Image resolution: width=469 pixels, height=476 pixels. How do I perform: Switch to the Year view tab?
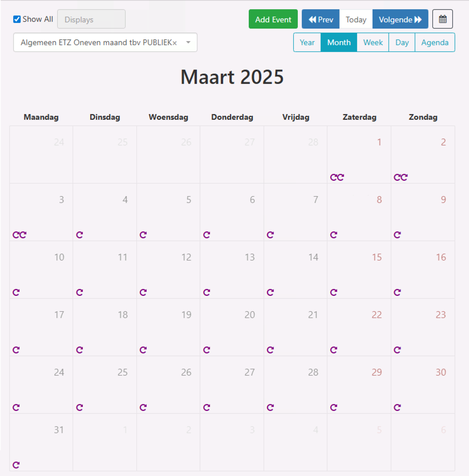pos(307,43)
